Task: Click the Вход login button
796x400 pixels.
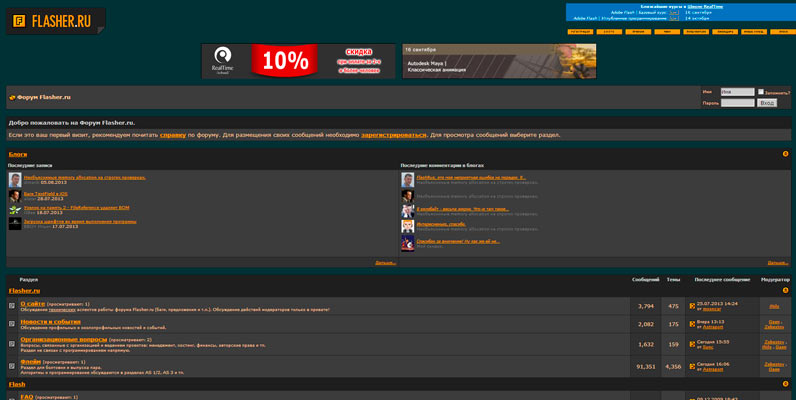Action: (x=767, y=103)
